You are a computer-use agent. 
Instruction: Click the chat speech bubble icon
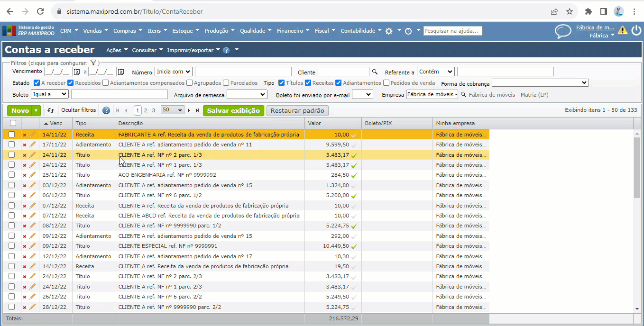pos(563,31)
